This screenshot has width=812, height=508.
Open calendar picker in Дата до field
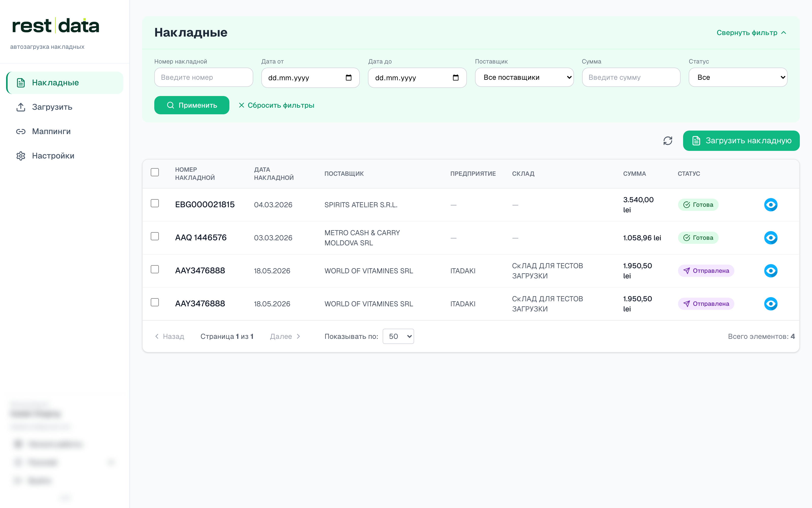[x=456, y=78]
